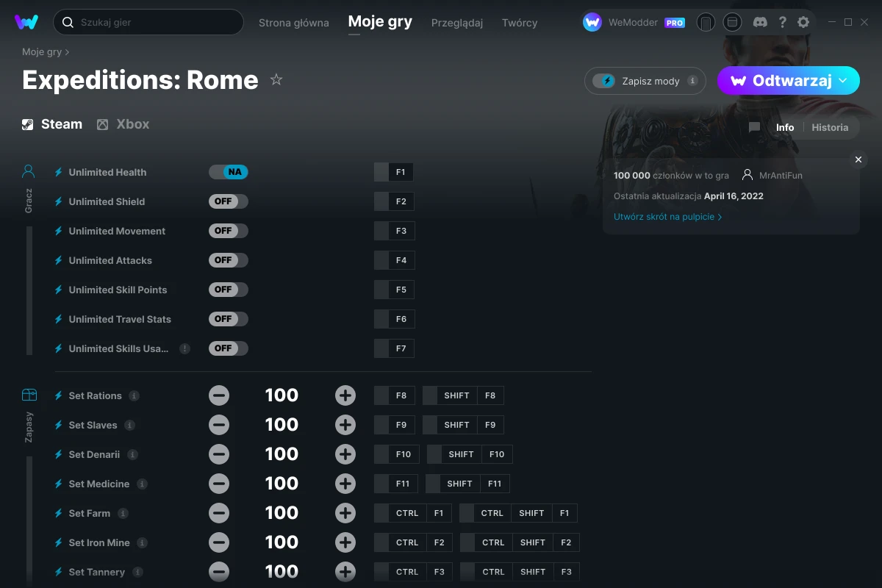The image size is (882, 588).
Task: Increase the Set Medicine value
Action: 345,484
